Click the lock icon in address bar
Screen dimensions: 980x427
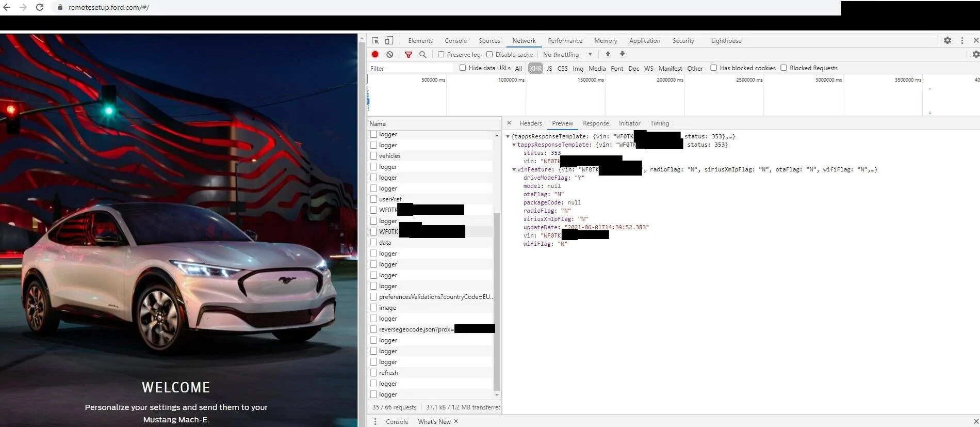pyautogui.click(x=60, y=8)
